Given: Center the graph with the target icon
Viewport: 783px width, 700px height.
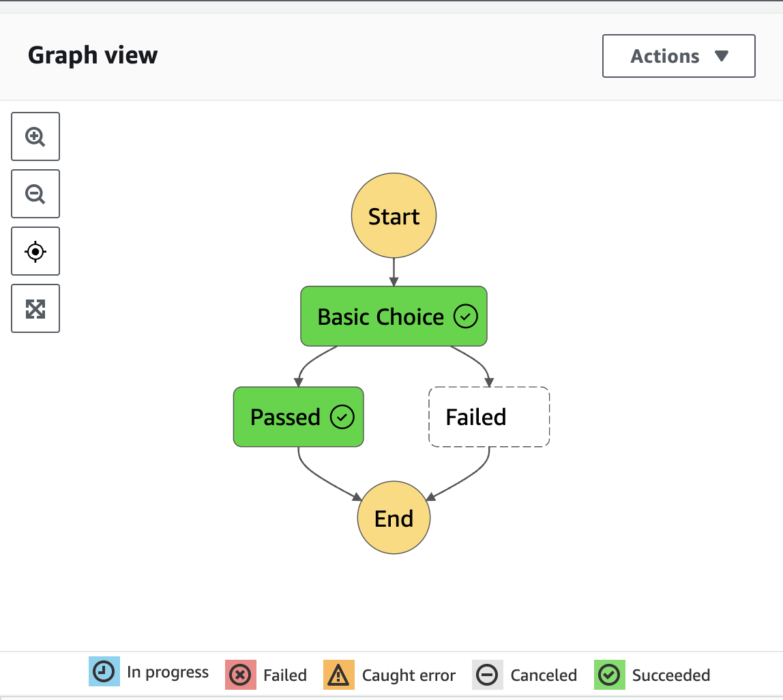Looking at the screenshot, I should pos(35,252).
